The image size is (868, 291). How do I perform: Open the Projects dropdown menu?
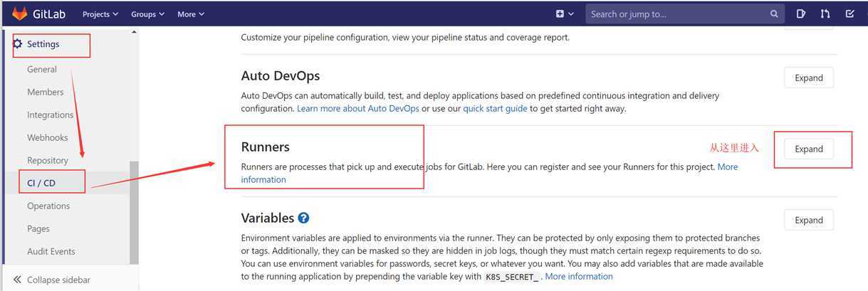100,14
